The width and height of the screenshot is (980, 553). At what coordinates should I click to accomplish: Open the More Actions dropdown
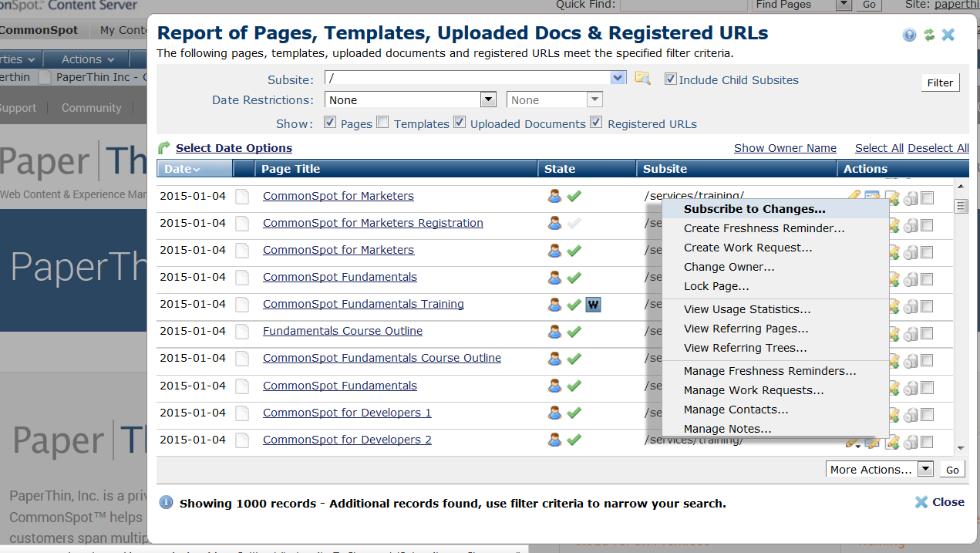(926, 469)
